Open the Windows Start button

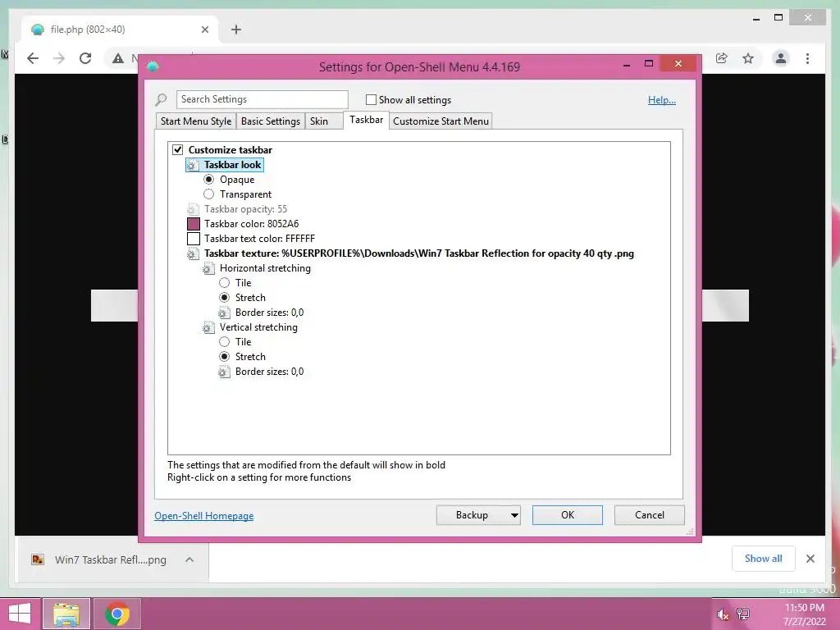coord(20,614)
